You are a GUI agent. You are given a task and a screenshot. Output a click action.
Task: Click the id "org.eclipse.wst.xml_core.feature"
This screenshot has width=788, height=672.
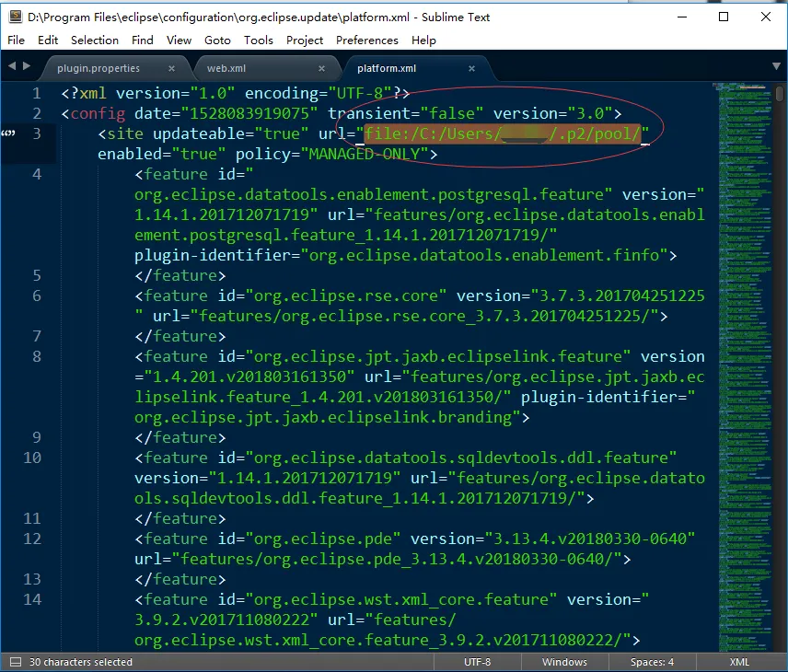click(401, 599)
